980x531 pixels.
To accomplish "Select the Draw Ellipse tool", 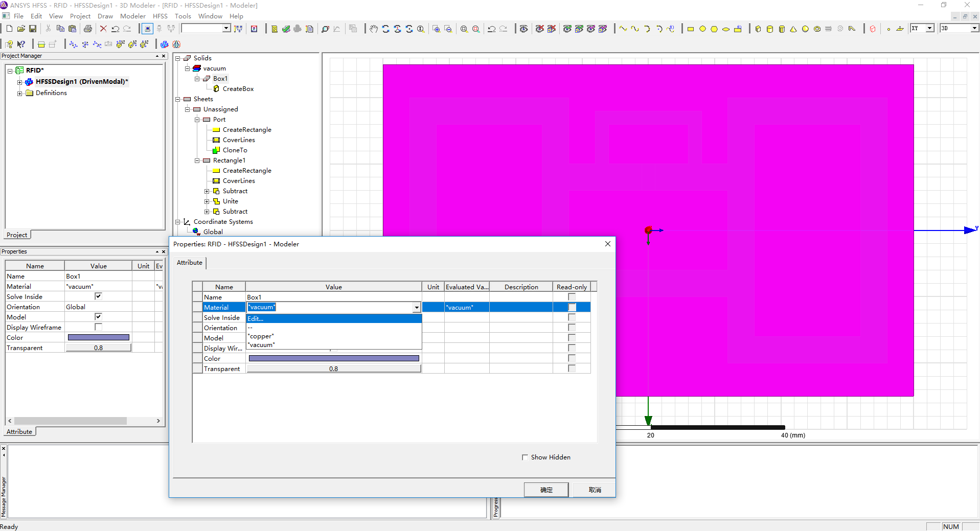I will pyautogui.click(x=726, y=29).
